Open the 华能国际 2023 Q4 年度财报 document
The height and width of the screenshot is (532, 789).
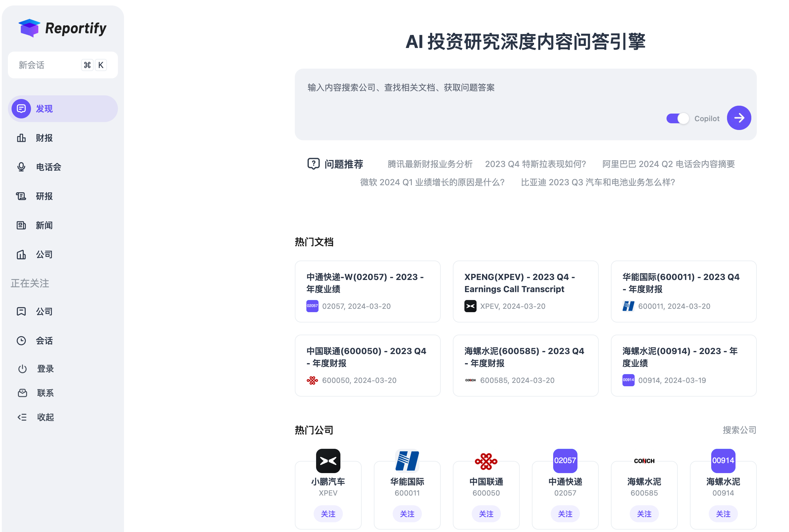684,291
